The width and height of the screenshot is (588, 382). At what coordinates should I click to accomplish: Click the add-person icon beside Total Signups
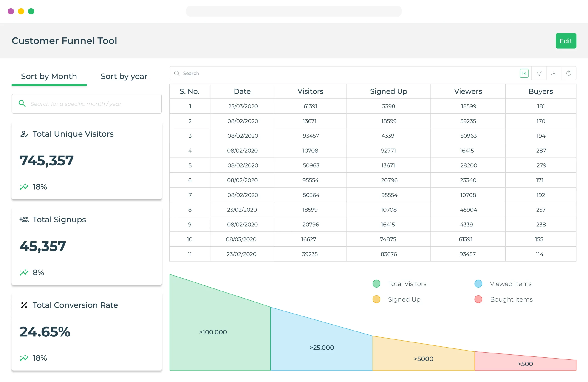tap(24, 219)
